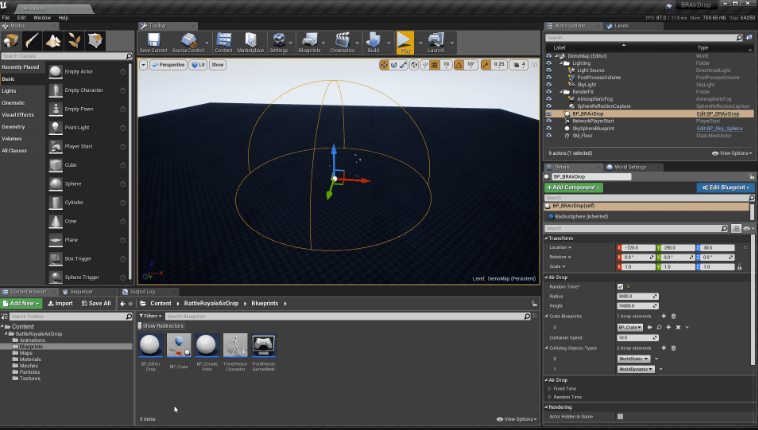Click the Launch toolbar icon
The height and width of the screenshot is (430, 758).
(x=436, y=43)
